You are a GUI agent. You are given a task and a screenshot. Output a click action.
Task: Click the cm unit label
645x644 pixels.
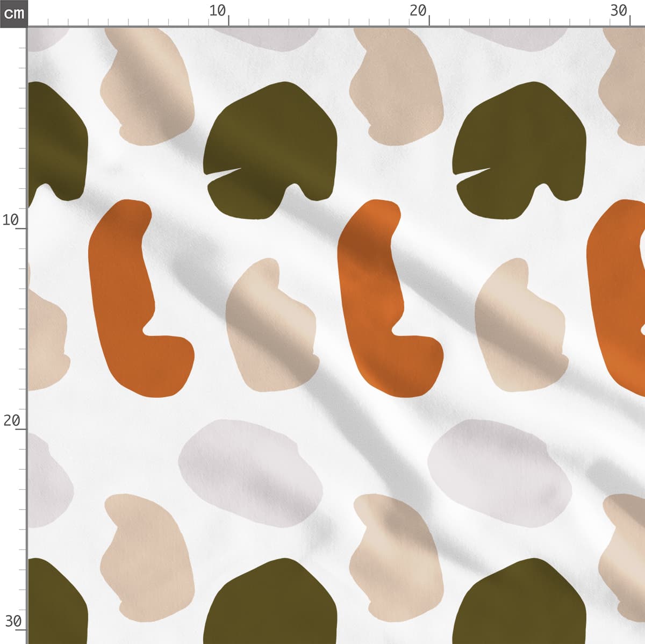click(13, 13)
